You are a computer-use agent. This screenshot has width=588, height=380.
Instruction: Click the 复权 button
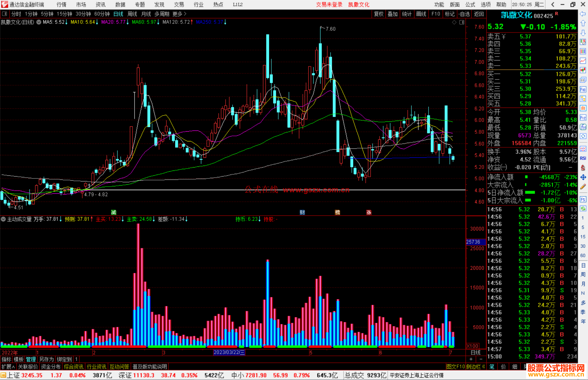pos(379,14)
